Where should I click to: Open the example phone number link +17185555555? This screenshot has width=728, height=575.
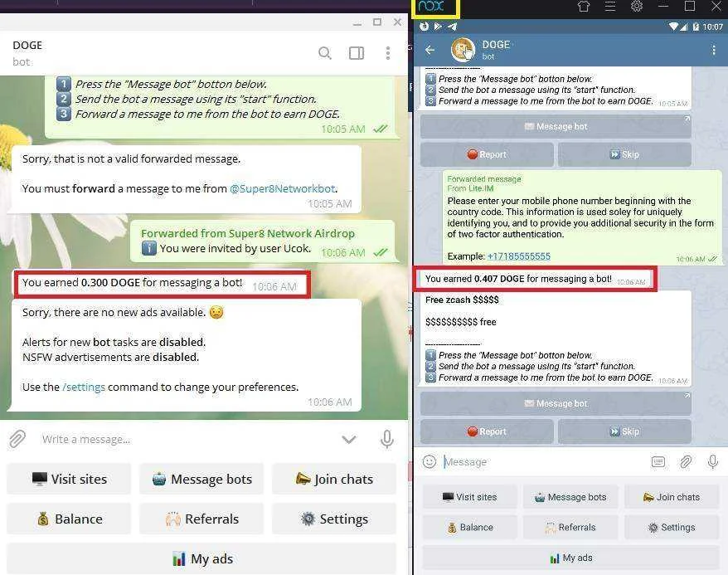pyautogui.click(x=518, y=256)
